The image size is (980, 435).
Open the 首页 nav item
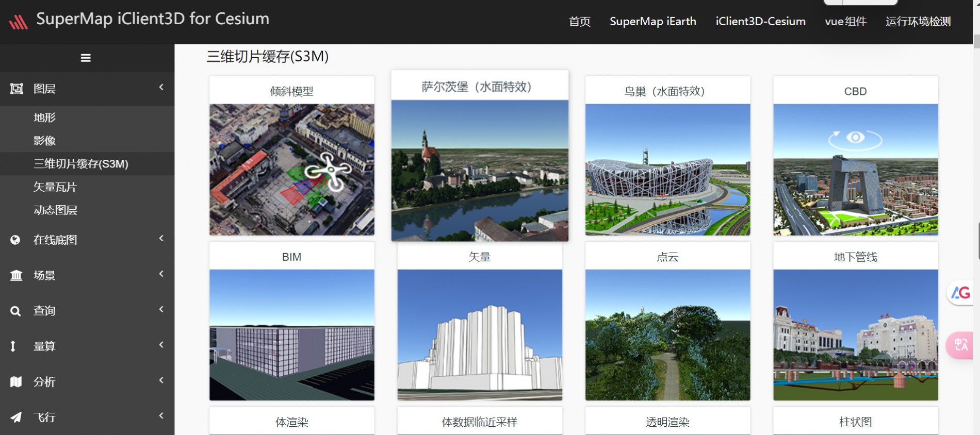pyautogui.click(x=579, y=22)
